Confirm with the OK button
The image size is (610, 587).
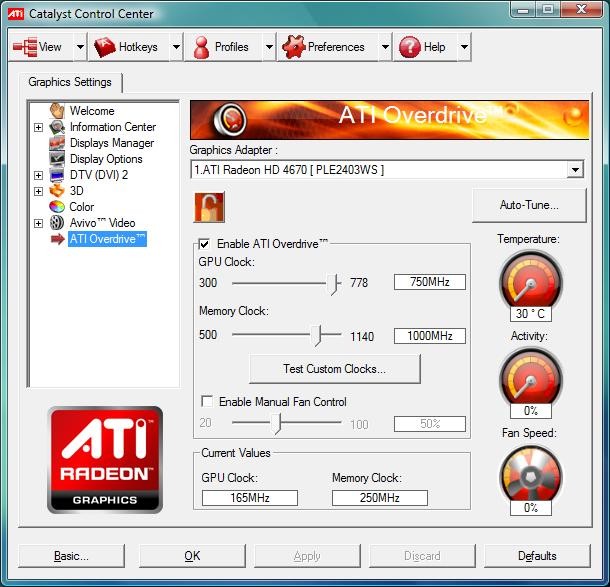(x=192, y=556)
